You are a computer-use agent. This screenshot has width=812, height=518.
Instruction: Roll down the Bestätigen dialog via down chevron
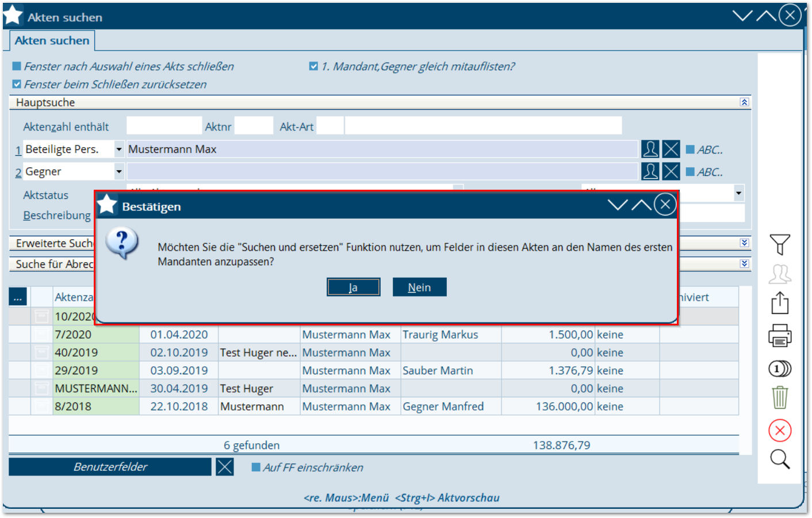(618, 205)
